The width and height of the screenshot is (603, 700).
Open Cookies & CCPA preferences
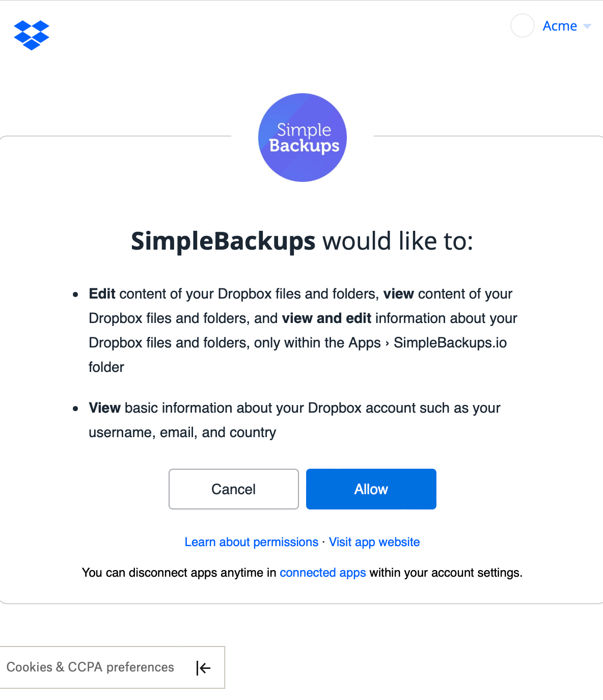tap(91, 667)
